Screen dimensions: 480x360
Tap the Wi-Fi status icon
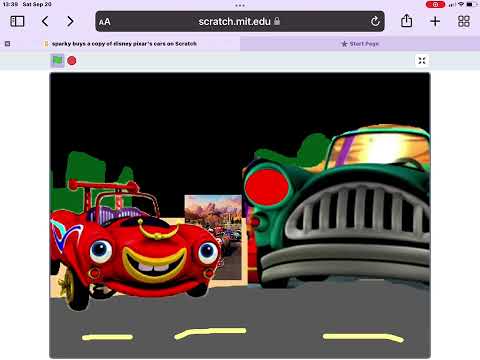[x=461, y=4]
